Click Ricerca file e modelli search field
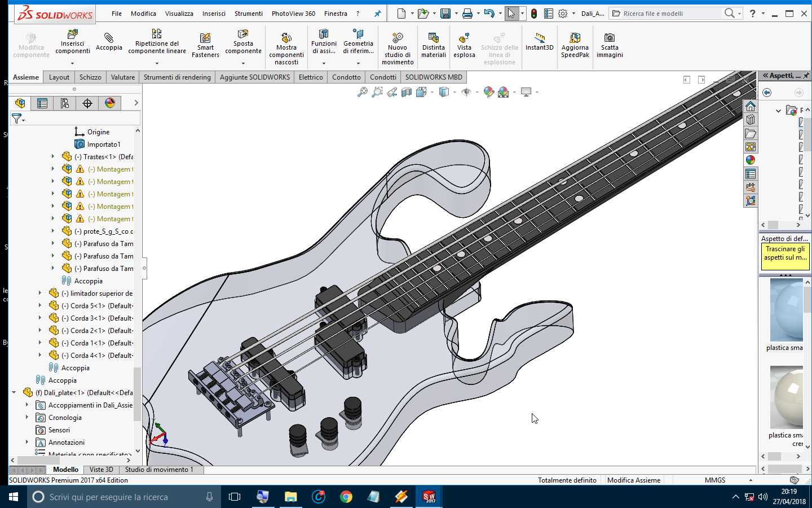Image resolution: width=812 pixels, height=508 pixels. click(671, 14)
